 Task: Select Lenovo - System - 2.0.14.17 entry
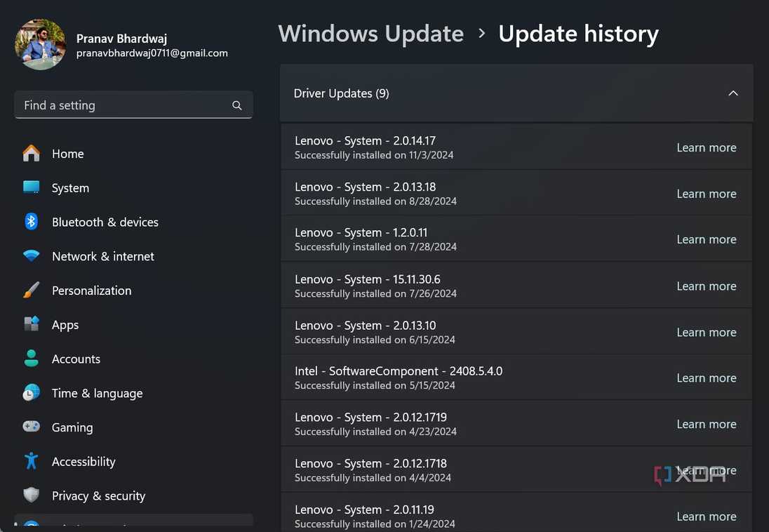(516, 147)
